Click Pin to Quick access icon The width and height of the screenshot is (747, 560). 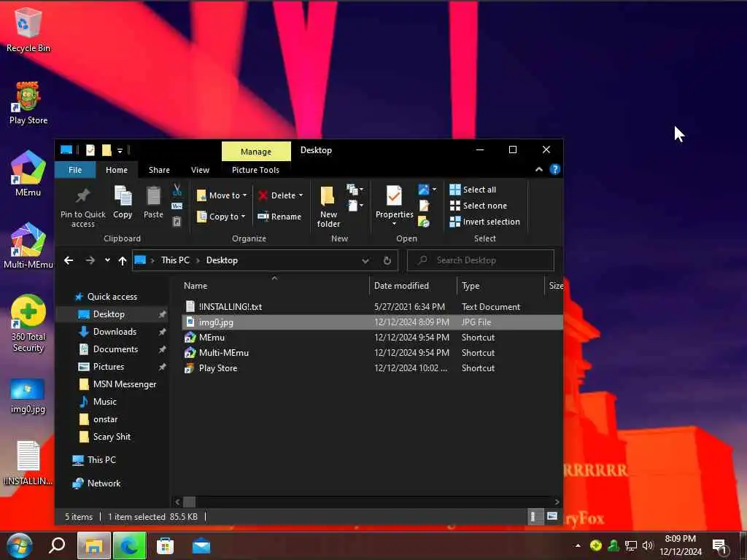point(83,206)
